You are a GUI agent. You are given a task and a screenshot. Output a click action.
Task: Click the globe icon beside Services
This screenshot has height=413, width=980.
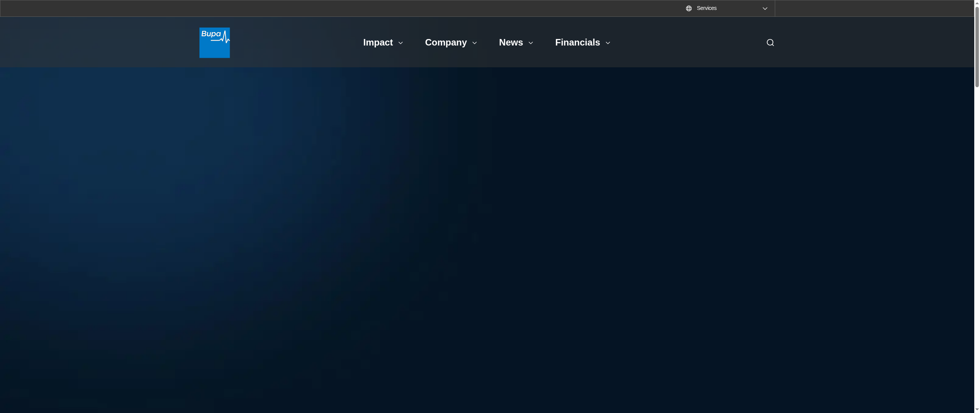coord(689,8)
